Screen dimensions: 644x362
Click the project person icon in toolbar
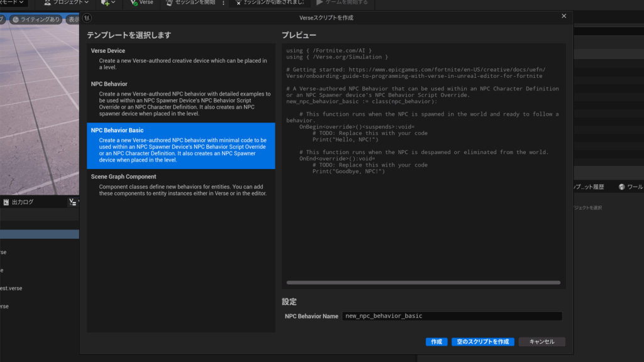tap(47, 3)
